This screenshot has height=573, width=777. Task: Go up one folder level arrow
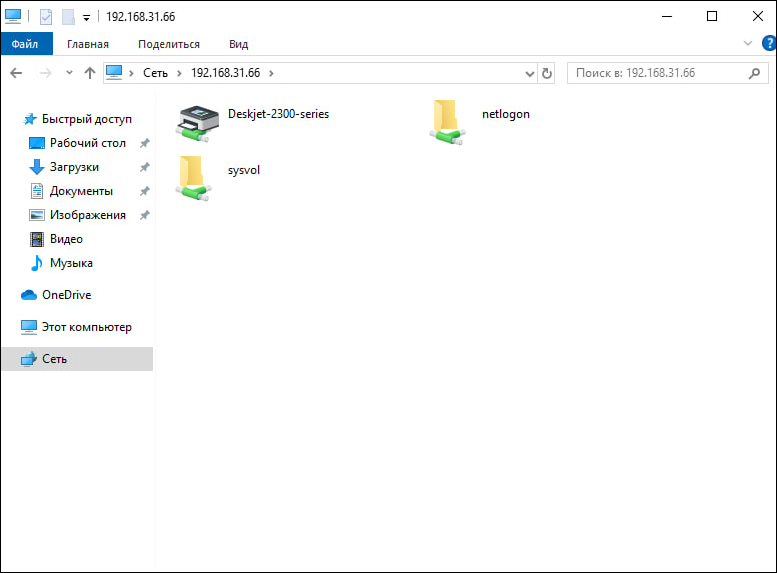pyautogui.click(x=90, y=73)
